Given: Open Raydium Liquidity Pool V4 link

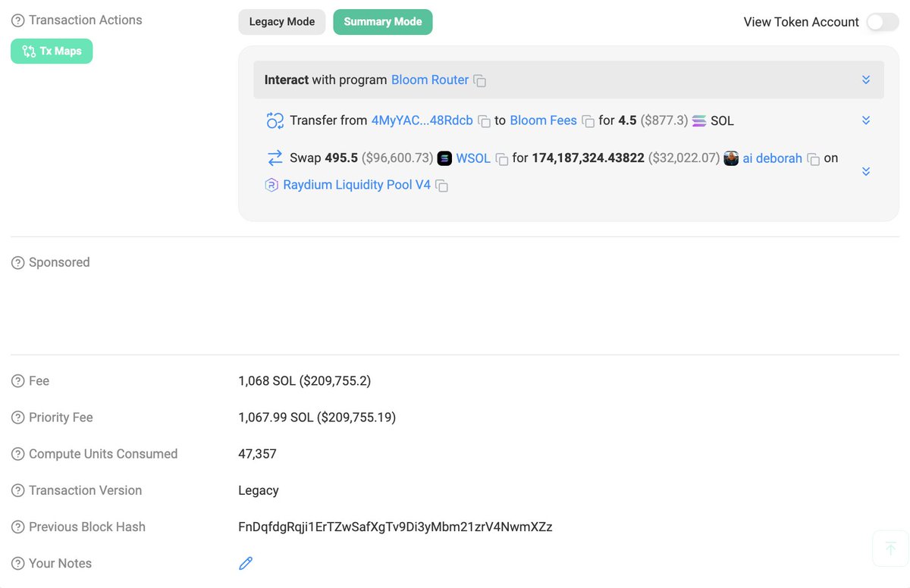Looking at the screenshot, I should point(356,185).
